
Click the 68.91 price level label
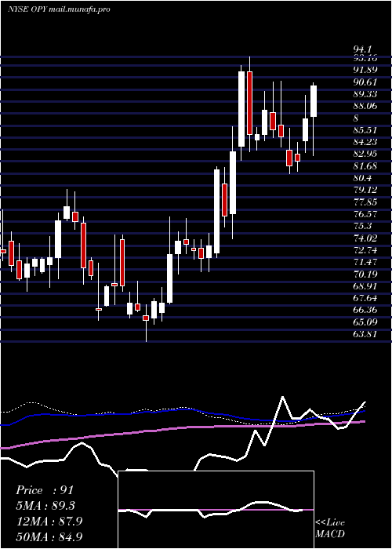365,286
